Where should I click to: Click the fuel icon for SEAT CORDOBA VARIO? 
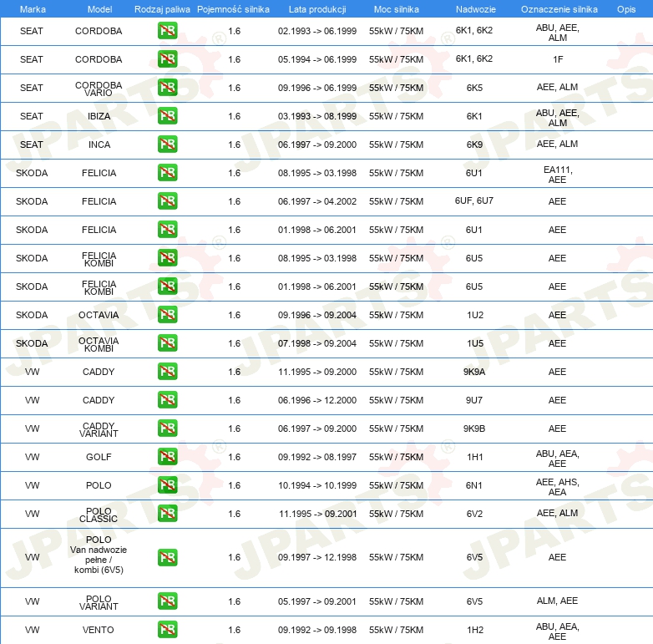tap(167, 88)
